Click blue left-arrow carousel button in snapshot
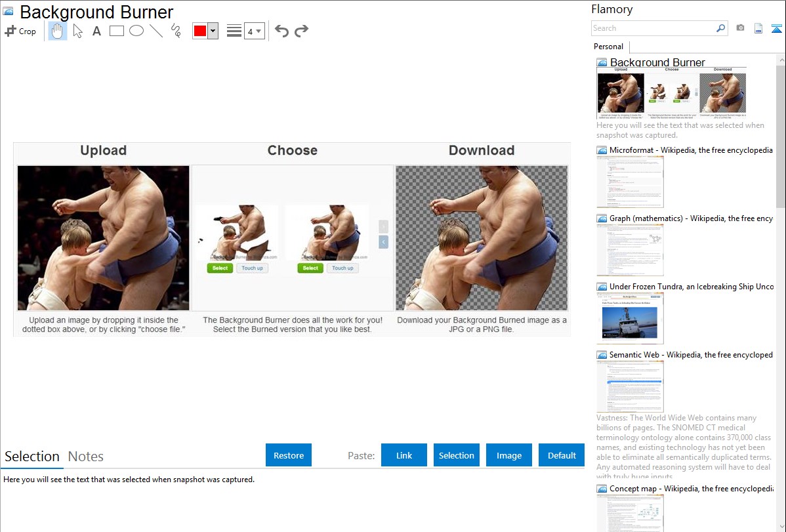The image size is (786, 532). point(383,242)
